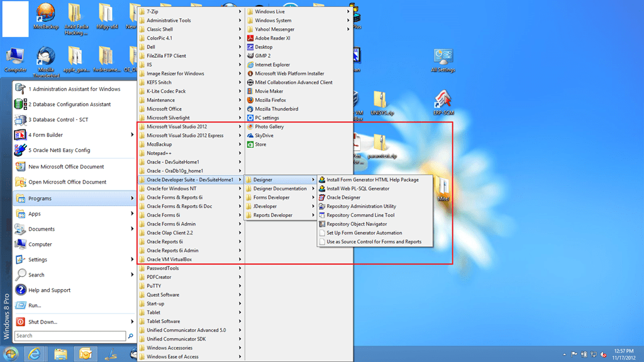
Task: Open Database Configuration Assistant
Action: tap(74, 104)
